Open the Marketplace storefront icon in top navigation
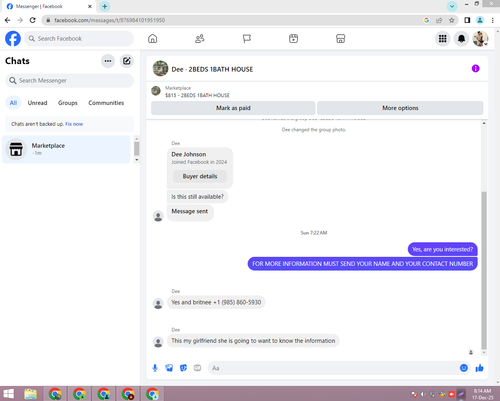Screen dimensions: 500x401 pos(340,39)
